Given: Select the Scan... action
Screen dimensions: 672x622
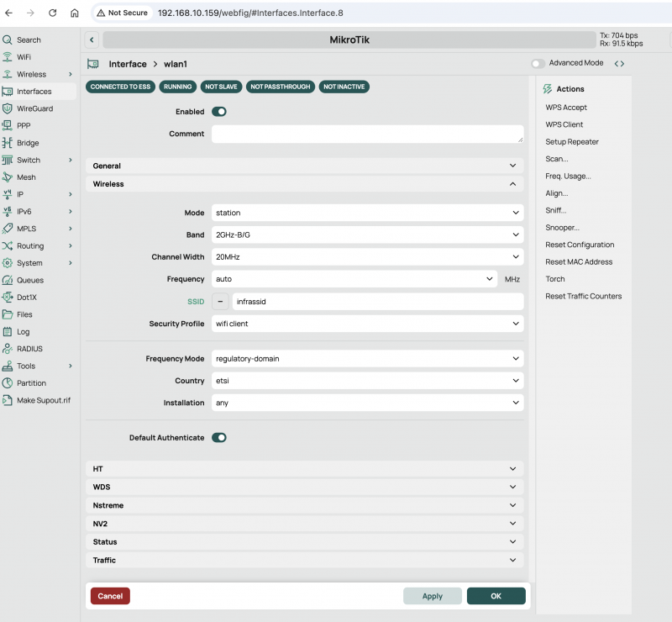Looking at the screenshot, I should (556, 159).
